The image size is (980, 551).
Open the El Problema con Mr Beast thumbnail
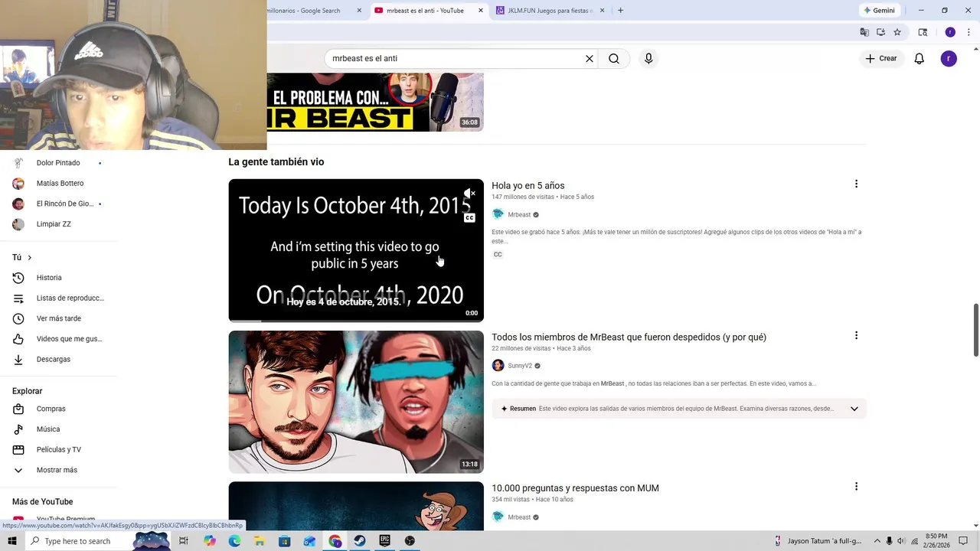[x=375, y=102]
